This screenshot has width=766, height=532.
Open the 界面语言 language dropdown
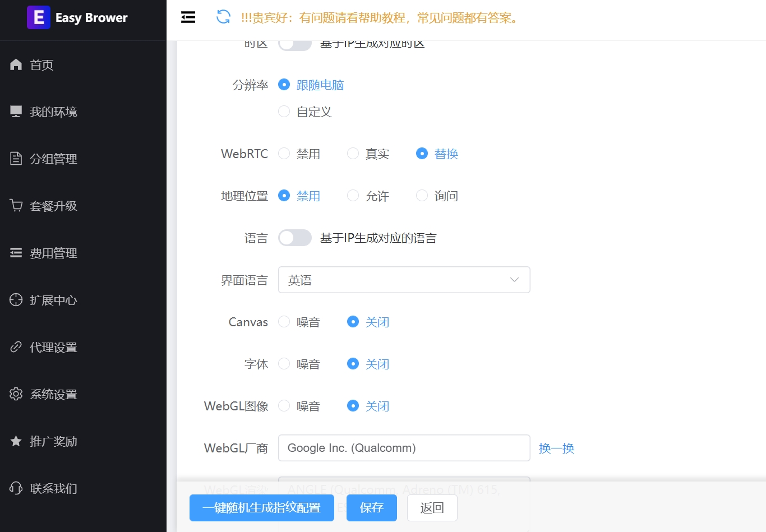404,280
